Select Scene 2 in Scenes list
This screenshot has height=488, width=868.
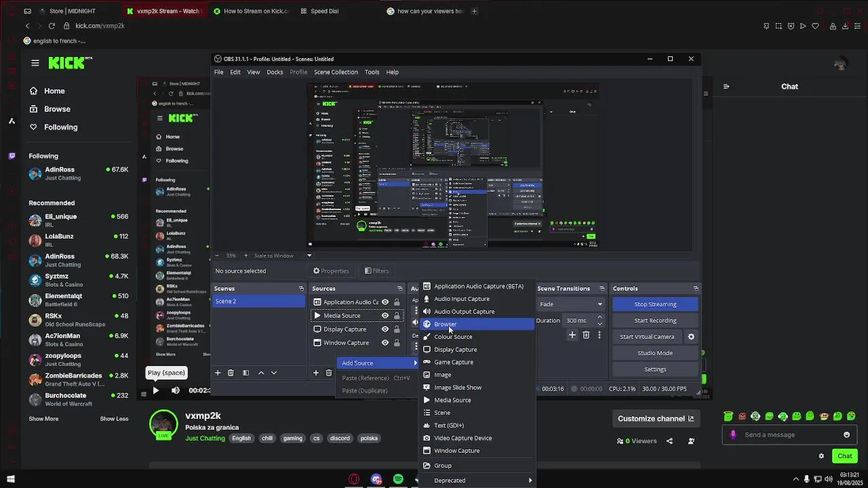pyautogui.click(x=258, y=302)
